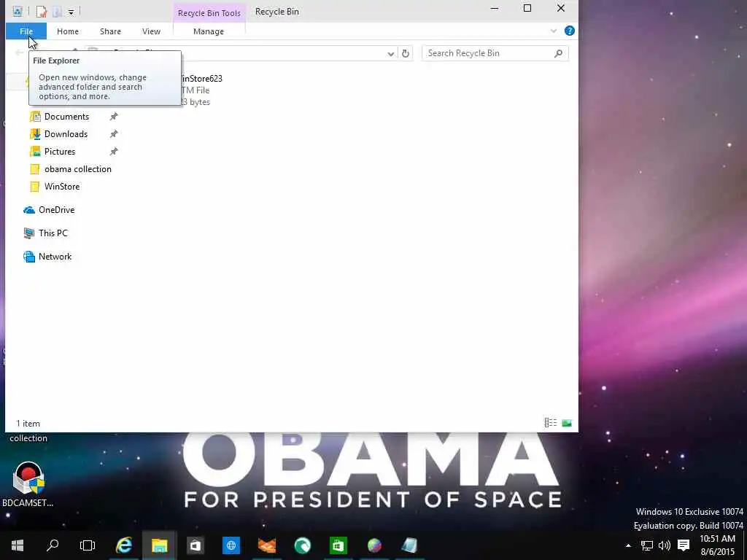The width and height of the screenshot is (747, 560).
Task: Switch to the Home ribbon tab
Action: [68, 31]
